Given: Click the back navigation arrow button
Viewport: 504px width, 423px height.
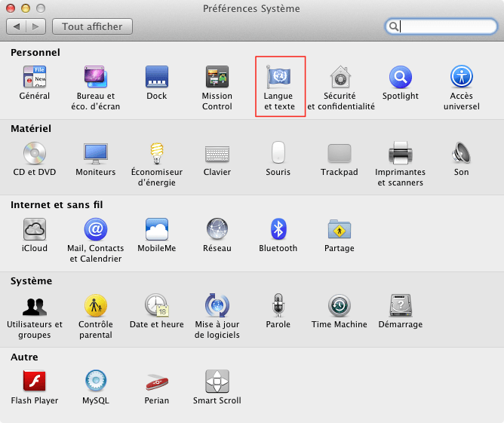Looking at the screenshot, I should 17,26.
